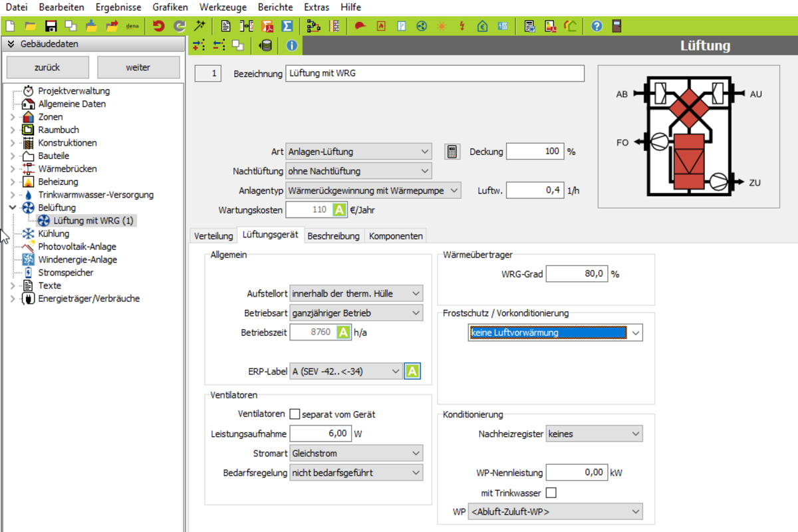Image resolution: width=798 pixels, height=532 pixels.
Task: Click the WRG-Grad input field
Action: [x=576, y=274]
